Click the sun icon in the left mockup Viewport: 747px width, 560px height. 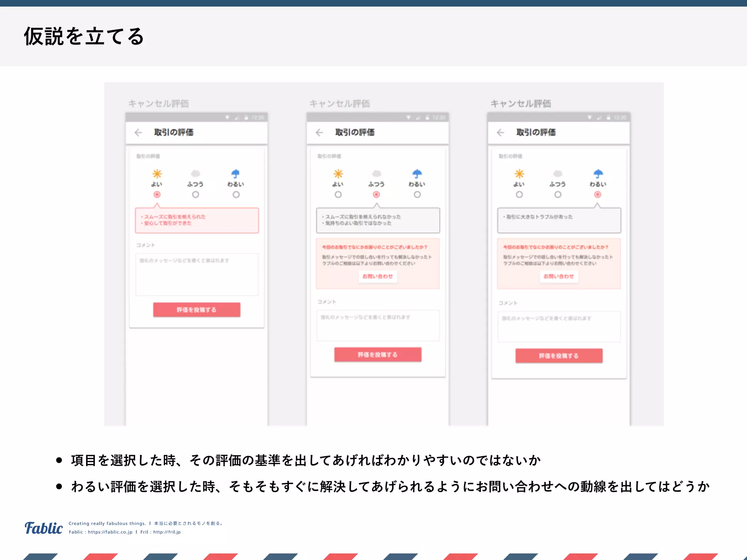point(157,174)
